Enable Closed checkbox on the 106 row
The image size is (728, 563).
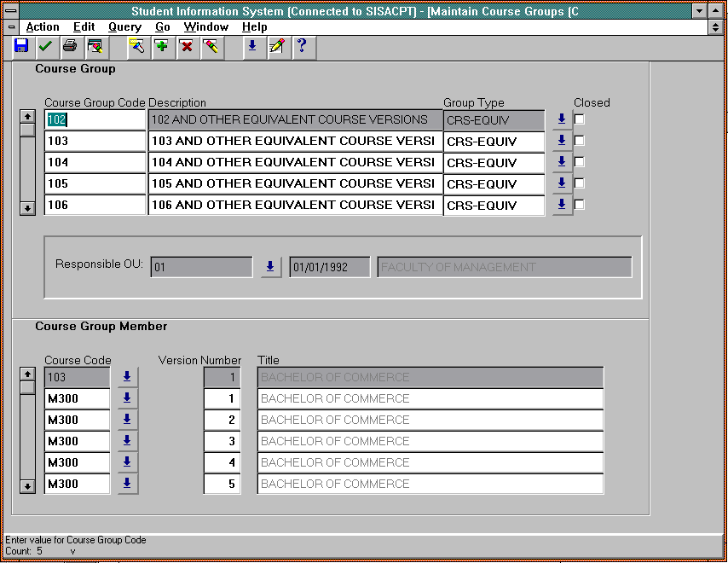[x=580, y=205]
